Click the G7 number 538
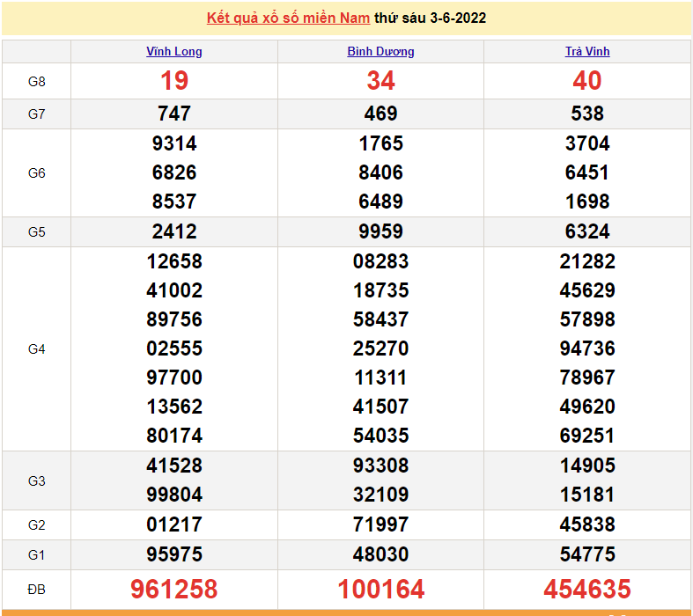 pos(587,114)
